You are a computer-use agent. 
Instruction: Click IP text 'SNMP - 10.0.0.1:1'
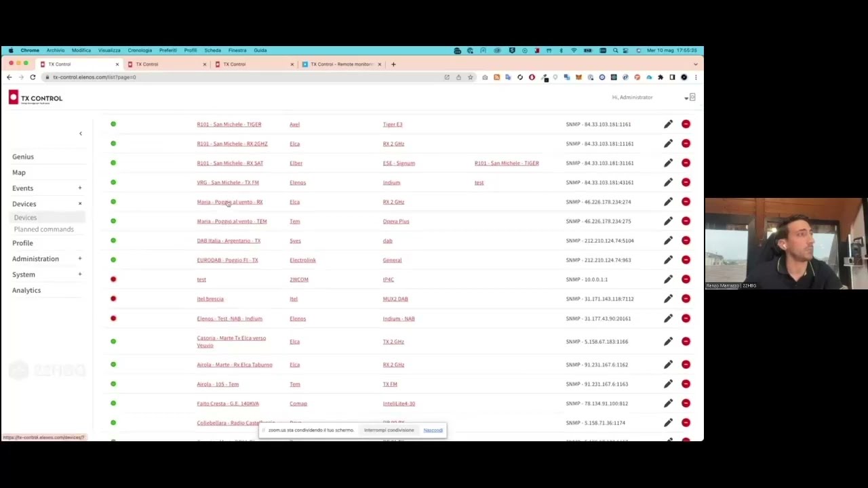coord(587,279)
